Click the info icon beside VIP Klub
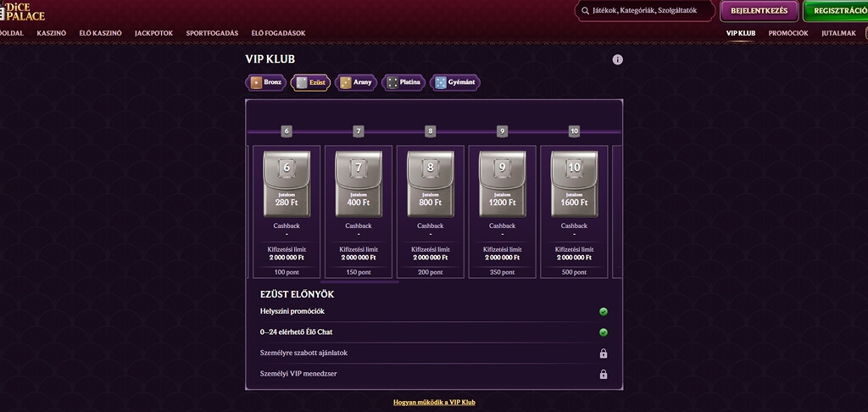868x412 pixels. [x=617, y=59]
